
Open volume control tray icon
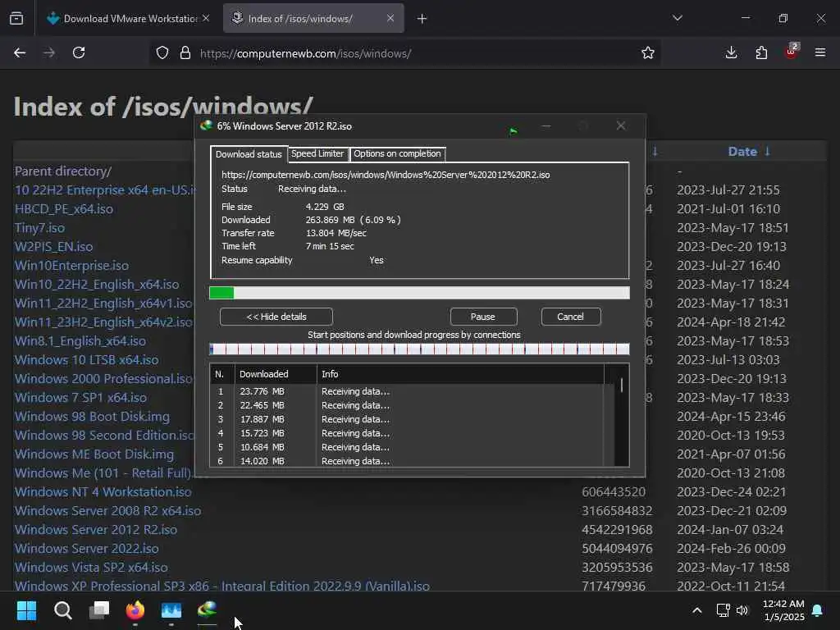[x=742, y=610]
